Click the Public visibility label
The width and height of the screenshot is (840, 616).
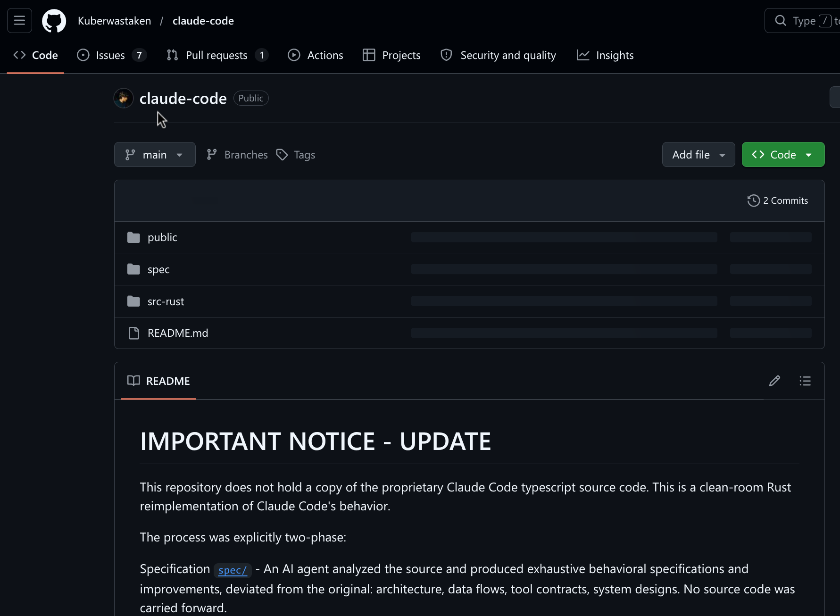251,98
